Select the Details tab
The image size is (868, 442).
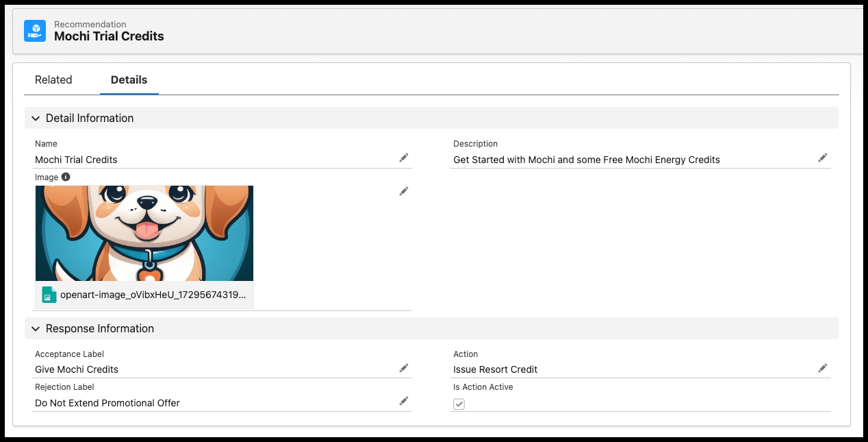(129, 79)
